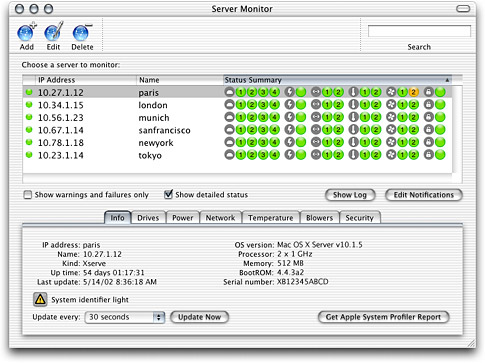
Task: Click serial number XB12345ABCD
Action: pos(302,282)
